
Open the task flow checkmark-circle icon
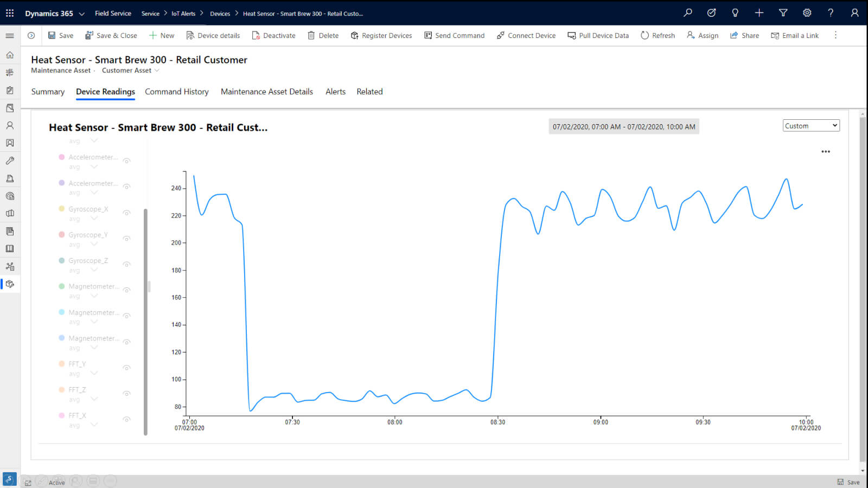(712, 13)
